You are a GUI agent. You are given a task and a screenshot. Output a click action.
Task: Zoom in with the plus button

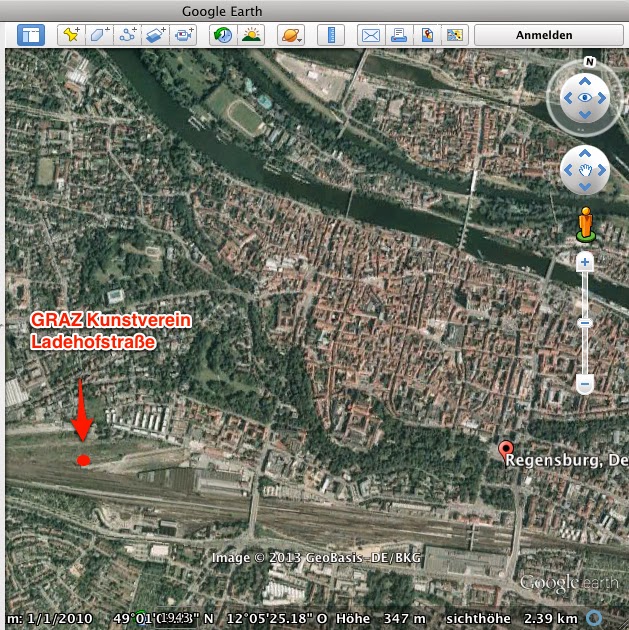(585, 262)
